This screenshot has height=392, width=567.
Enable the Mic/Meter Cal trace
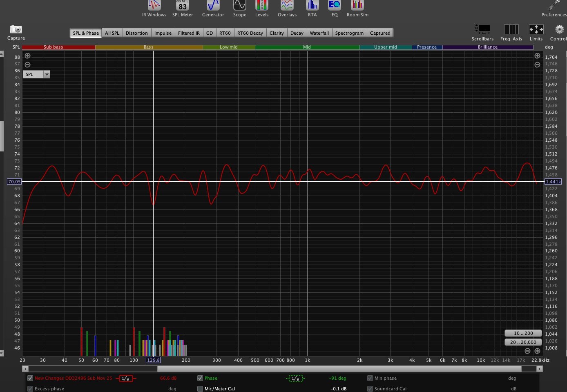(200, 389)
